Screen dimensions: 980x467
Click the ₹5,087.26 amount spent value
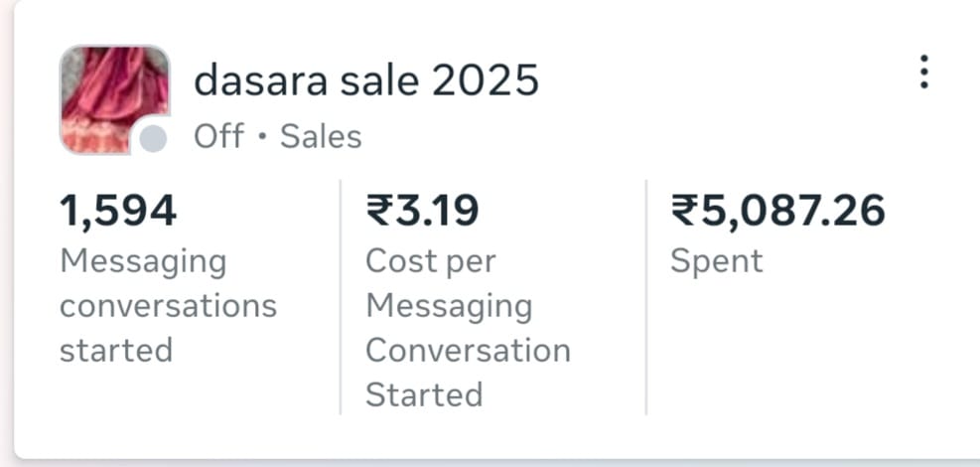point(778,211)
